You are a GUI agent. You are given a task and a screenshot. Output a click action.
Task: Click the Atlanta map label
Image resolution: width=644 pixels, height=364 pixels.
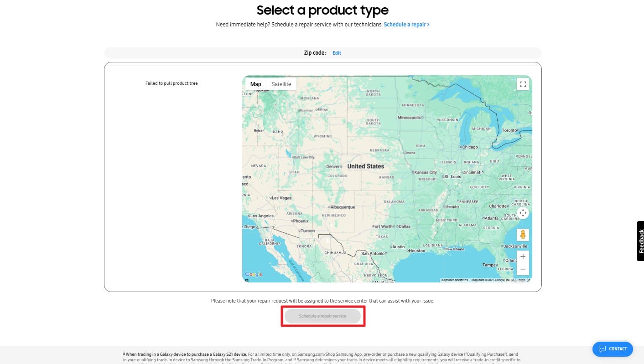(x=491, y=218)
